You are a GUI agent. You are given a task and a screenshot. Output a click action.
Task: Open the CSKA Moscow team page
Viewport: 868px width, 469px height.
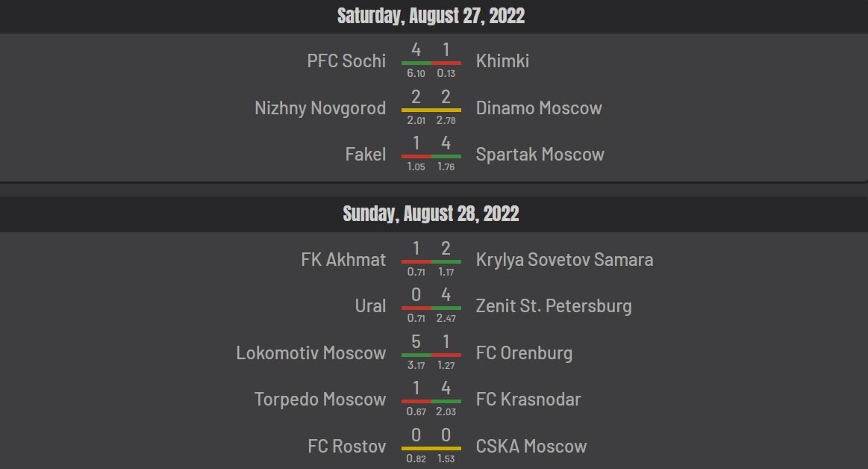point(531,447)
